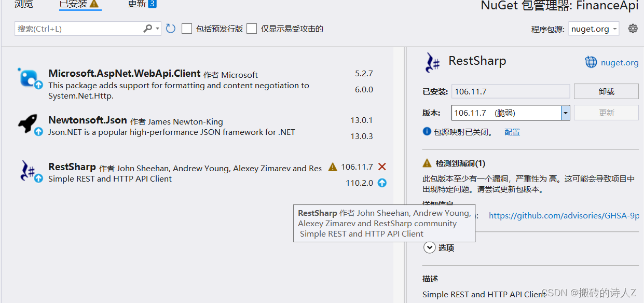Click warning icon next to 检测到漏洞(1)
The height and width of the screenshot is (303, 644).
pyautogui.click(x=427, y=163)
